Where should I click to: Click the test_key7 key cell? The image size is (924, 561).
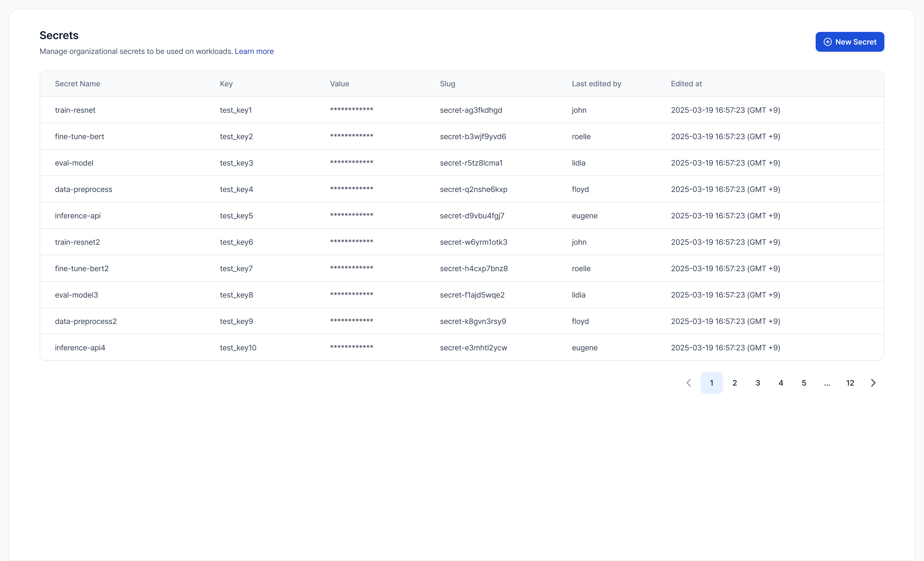coord(236,268)
